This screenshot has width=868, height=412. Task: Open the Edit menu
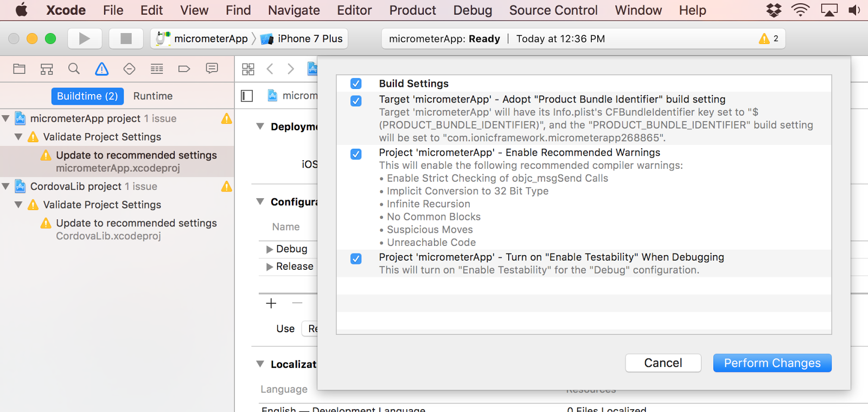pos(151,10)
